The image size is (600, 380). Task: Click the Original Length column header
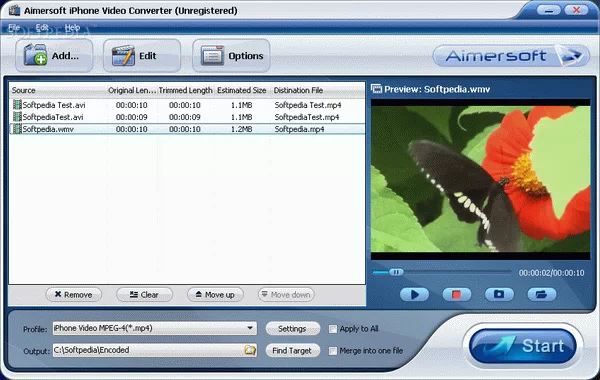pyautogui.click(x=132, y=90)
